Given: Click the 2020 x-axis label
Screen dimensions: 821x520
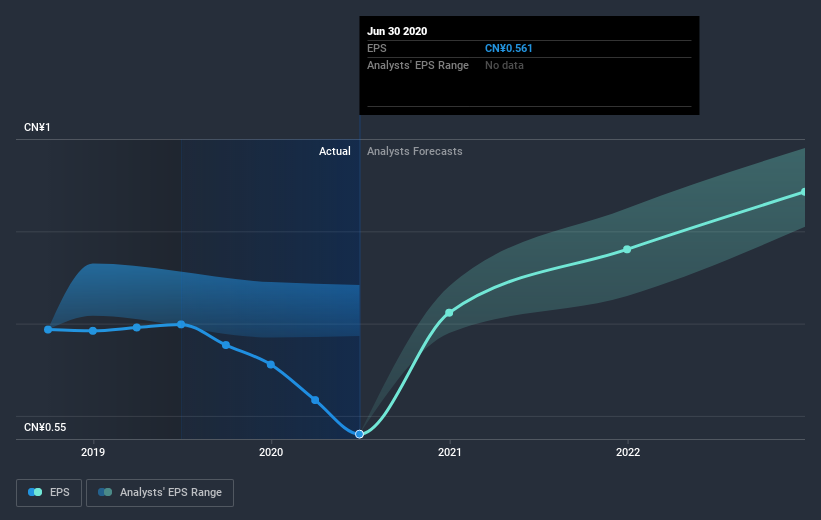Looking at the screenshot, I should pos(271,452).
